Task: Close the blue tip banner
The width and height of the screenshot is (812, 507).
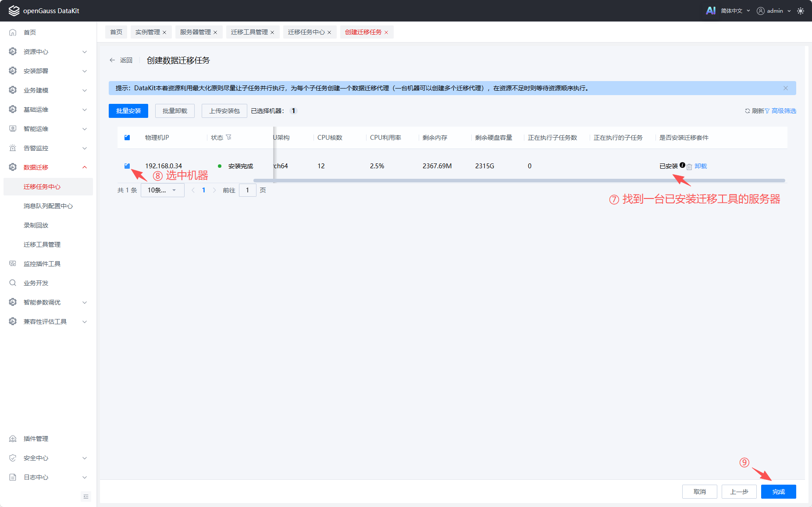Action: click(786, 88)
